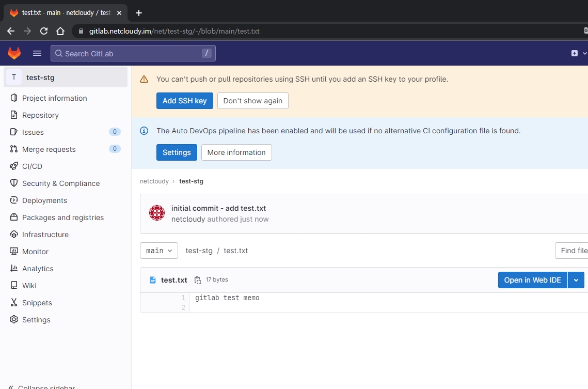The width and height of the screenshot is (588, 389).
Task: Click the SSH warning triangle icon
Action: pyautogui.click(x=144, y=79)
